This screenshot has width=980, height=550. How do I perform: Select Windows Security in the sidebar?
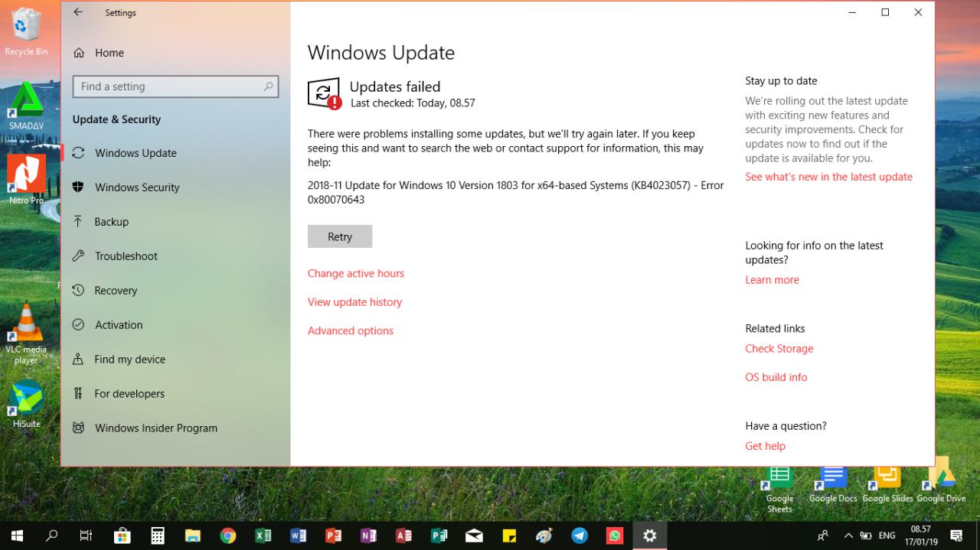[x=175, y=187]
